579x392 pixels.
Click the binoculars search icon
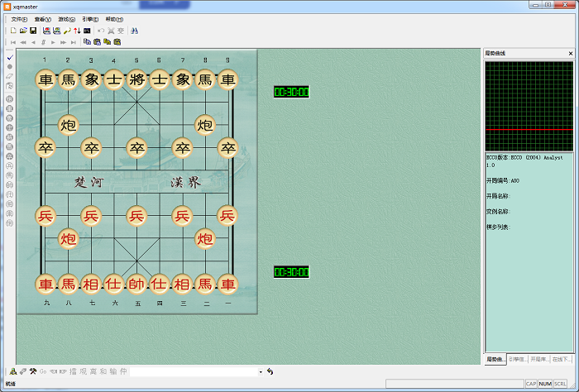[x=135, y=31]
